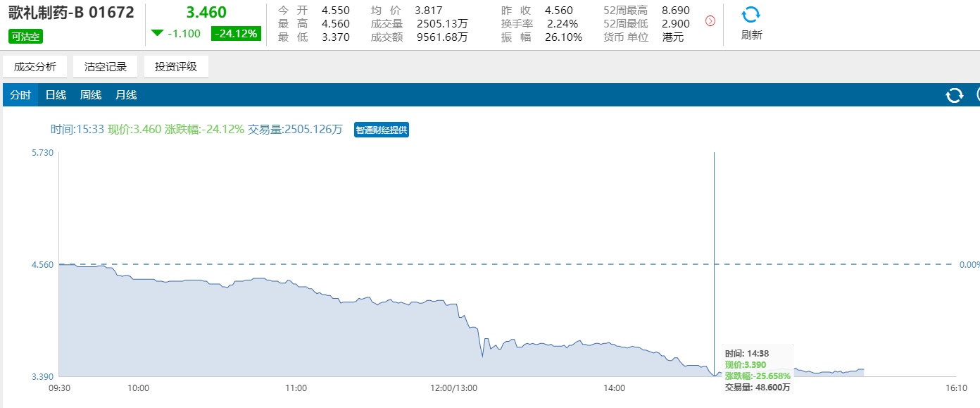Open the 投资评级 ratings
The height and width of the screenshot is (408, 980).
176,67
